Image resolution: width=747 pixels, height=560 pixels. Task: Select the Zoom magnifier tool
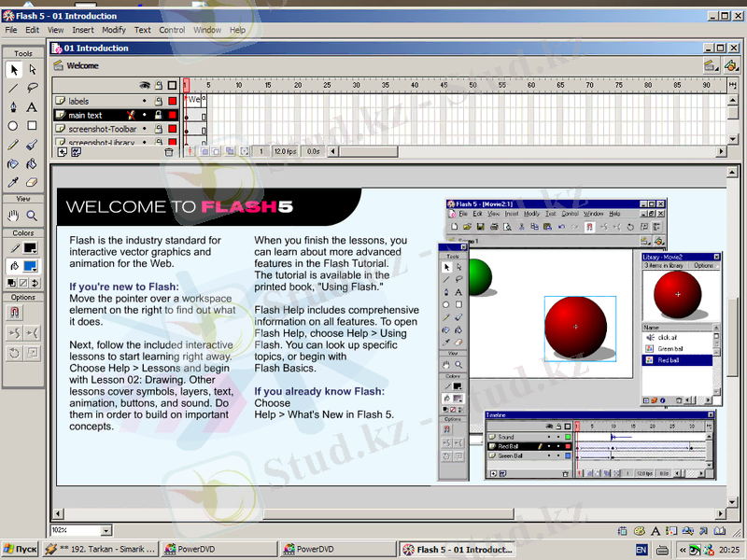coord(32,216)
